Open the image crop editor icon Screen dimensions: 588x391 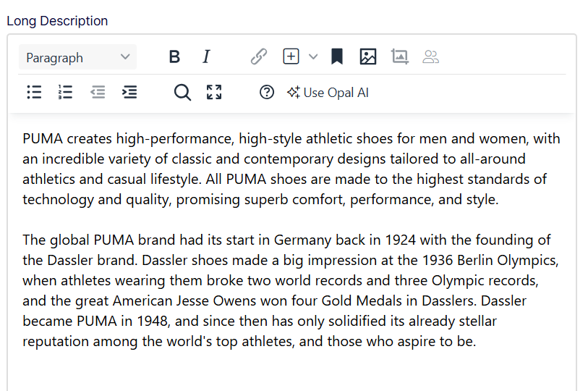pos(399,57)
